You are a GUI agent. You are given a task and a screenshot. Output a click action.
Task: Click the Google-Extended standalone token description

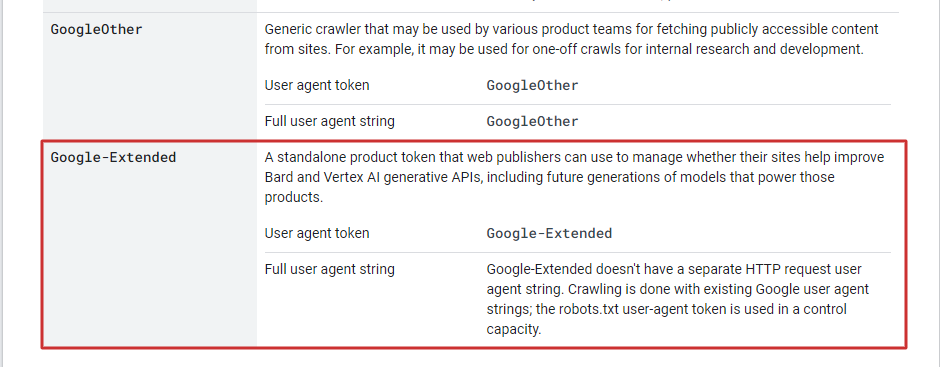(574, 177)
